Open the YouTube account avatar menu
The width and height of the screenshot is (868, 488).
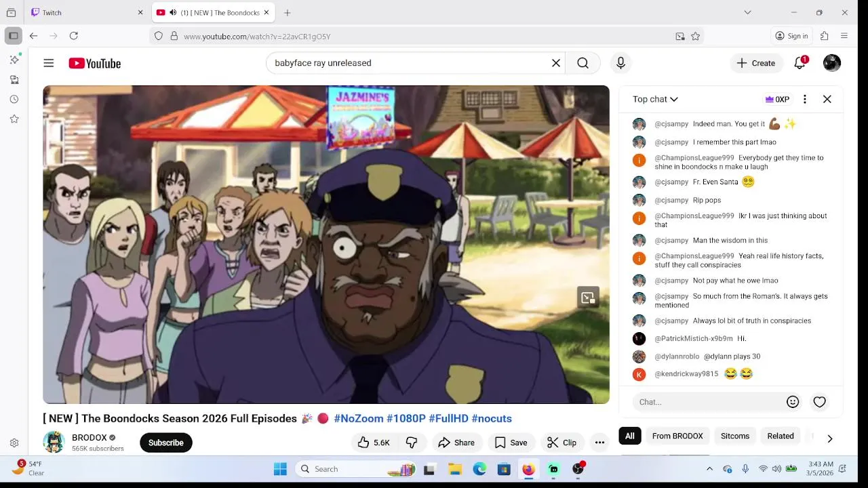pyautogui.click(x=832, y=63)
